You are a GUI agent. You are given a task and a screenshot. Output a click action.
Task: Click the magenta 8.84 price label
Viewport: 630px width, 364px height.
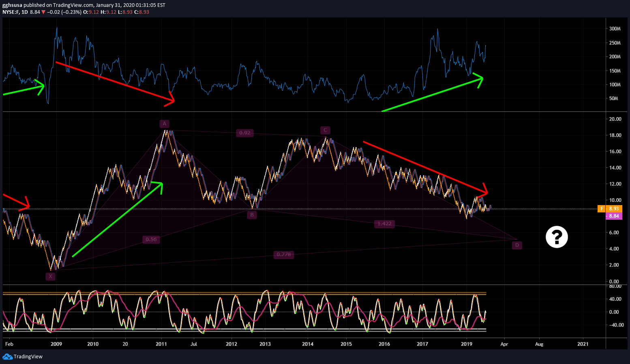point(614,216)
